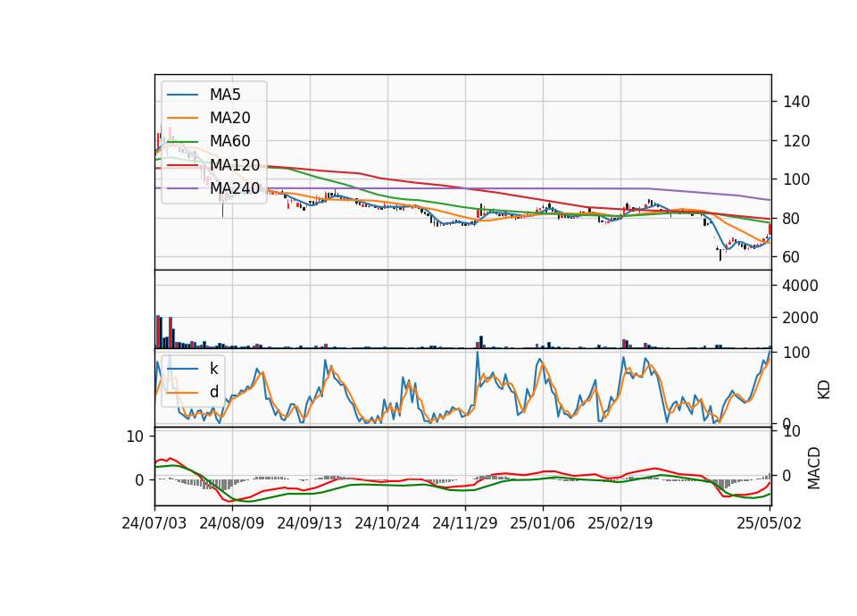Click the blue MA5 legend line sample
Image resolution: width=857 pixels, height=616 pixels.
tap(182, 95)
